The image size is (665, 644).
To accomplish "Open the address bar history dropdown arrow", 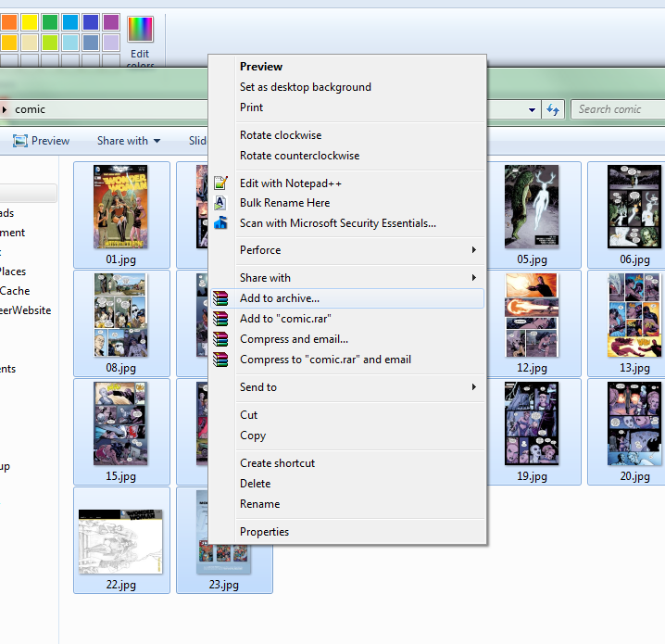I will [x=532, y=110].
